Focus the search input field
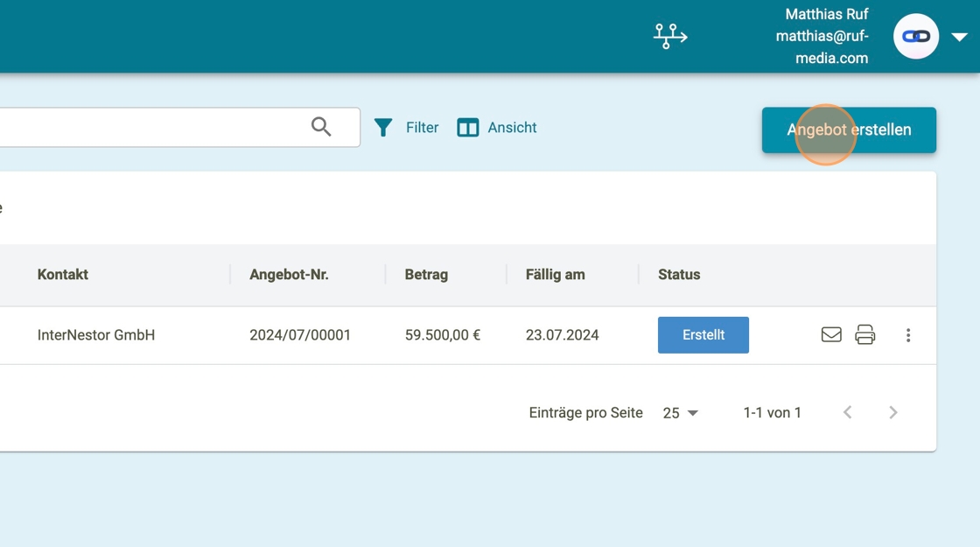The height and width of the screenshot is (547, 980). [178, 128]
